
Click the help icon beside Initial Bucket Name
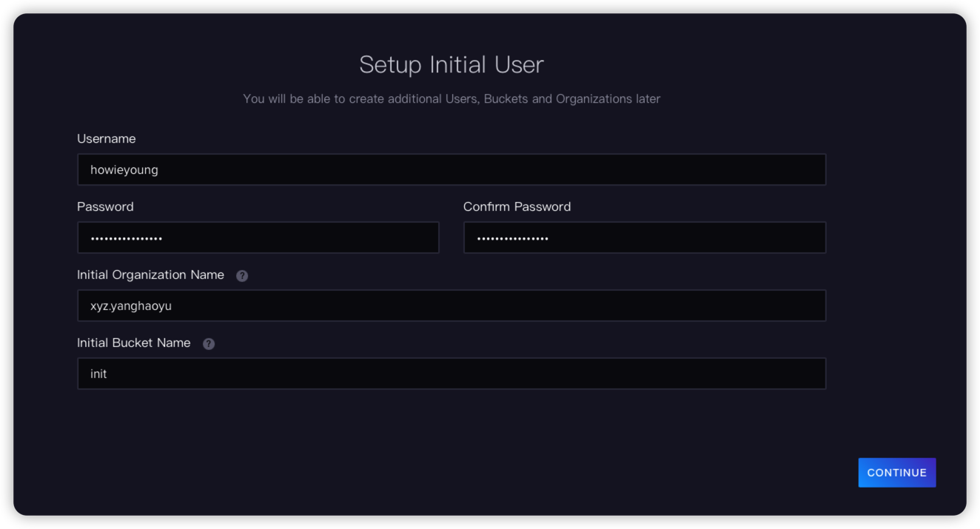click(x=208, y=343)
